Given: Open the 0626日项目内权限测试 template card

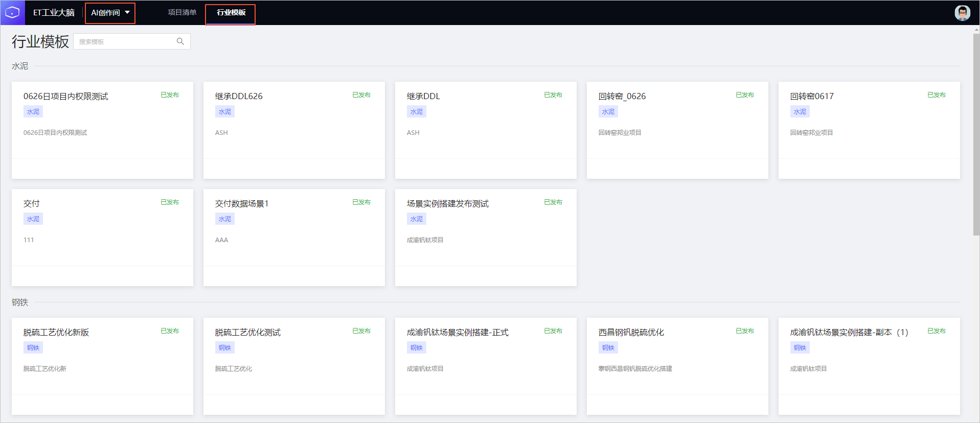Looking at the screenshot, I should (x=102, y=130).
